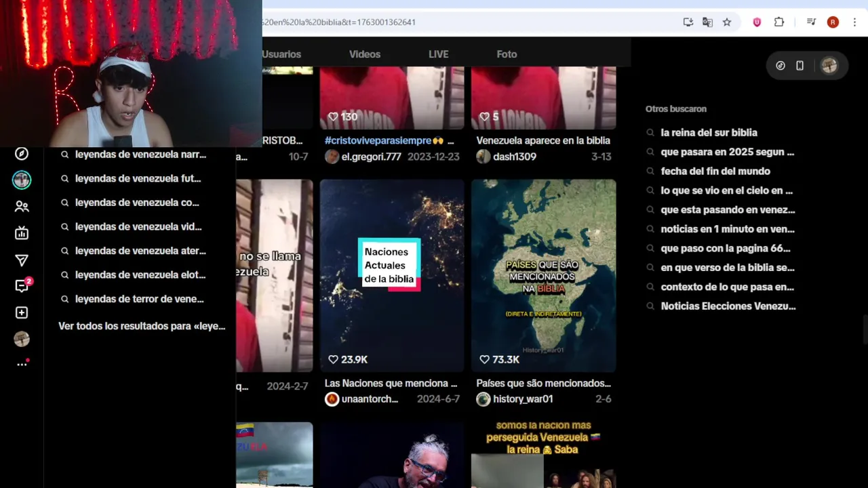The height and width of the screenshot is (488, 868).
Task: Click 'Ver todos los resultados para' link
Action: point(142,326)
